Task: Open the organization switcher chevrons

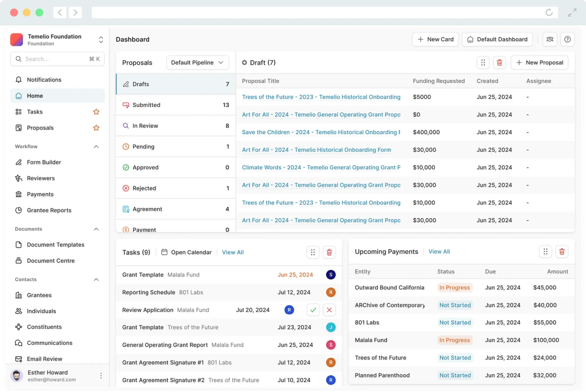Action: (x=101, y=40)
